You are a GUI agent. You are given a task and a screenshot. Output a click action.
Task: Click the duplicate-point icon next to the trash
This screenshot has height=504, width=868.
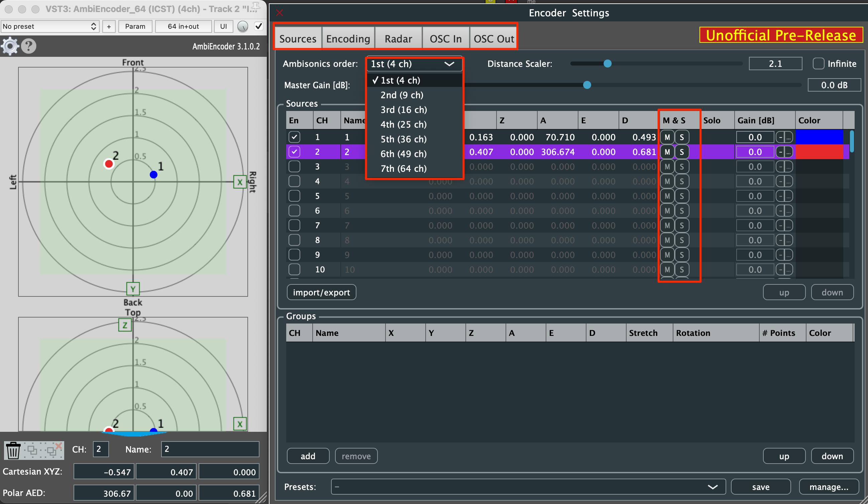[x=33, y=450]
